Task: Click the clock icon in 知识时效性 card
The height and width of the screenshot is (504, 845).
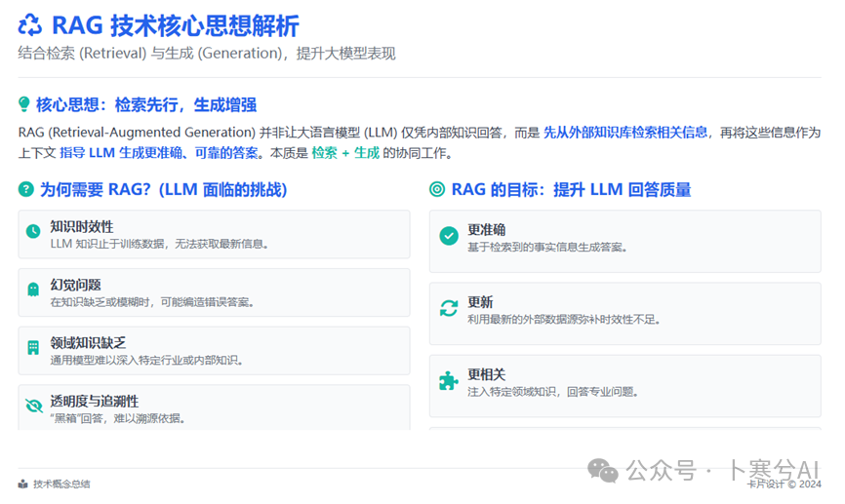Action: pos(33,232)
